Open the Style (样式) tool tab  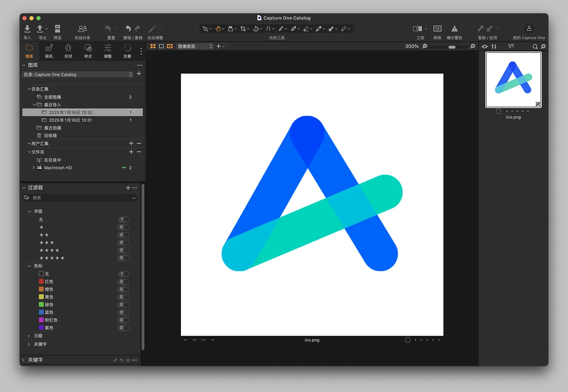[x=88, y=51]
